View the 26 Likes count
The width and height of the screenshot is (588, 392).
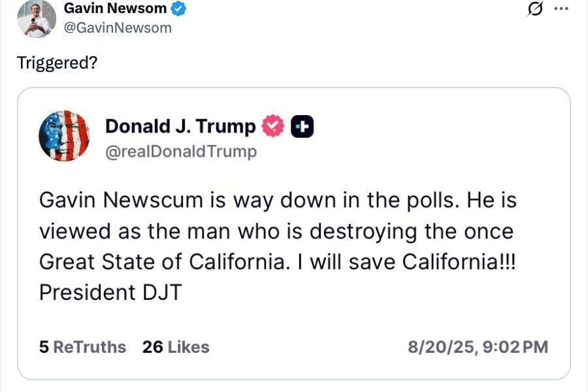tap(176, 347)
